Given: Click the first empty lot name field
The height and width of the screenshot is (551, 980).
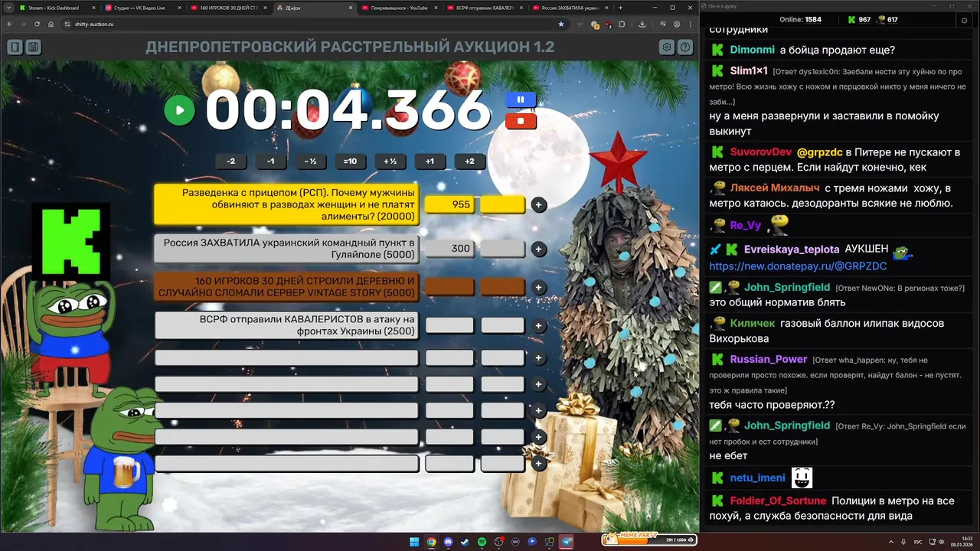Looking at the screenshot, I should pos(286,358).
